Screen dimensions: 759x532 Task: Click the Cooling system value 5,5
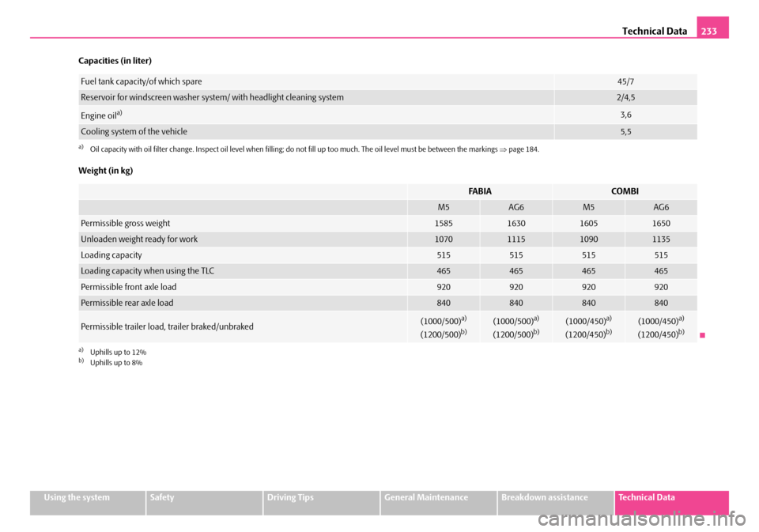pyautogui.click(x=625, y=132)
